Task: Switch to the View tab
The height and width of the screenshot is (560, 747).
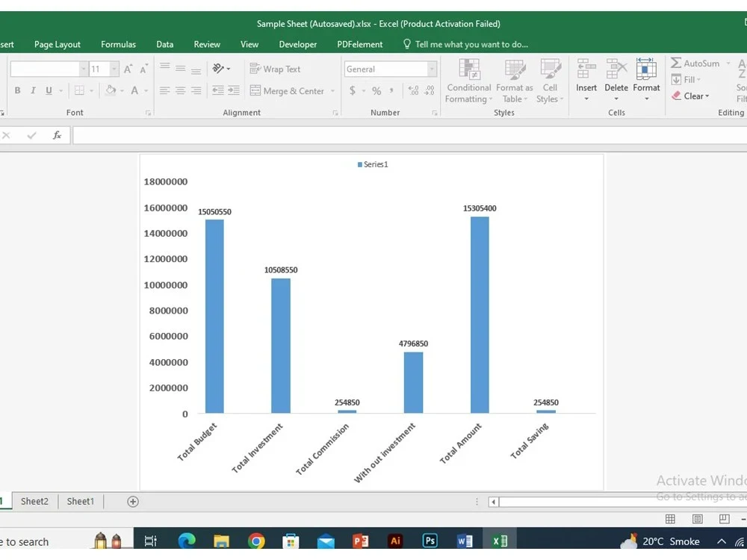Action: point(249,44)
